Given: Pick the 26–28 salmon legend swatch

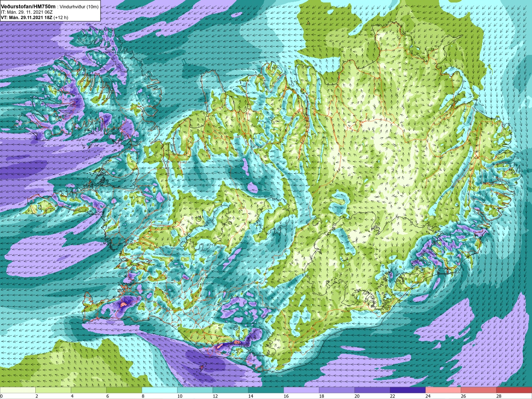Looking at the screenshot, I should [x=479, y=390].
